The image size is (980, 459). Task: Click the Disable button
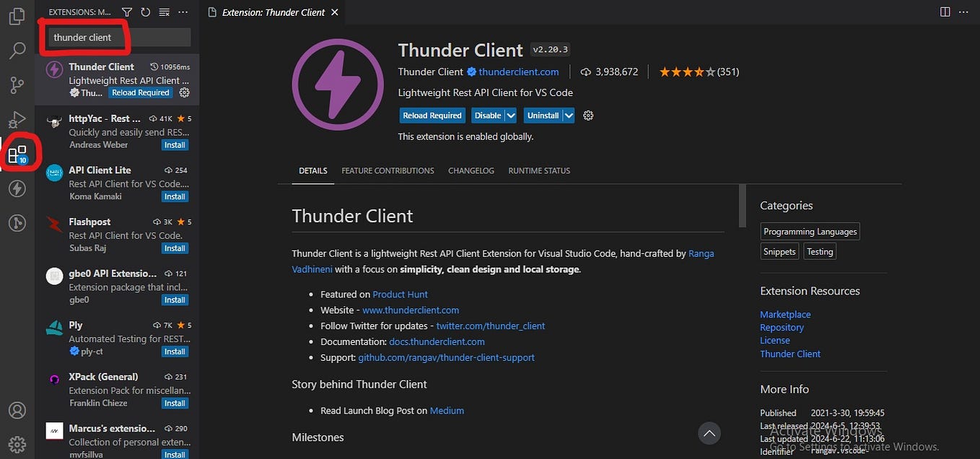(x=488, y=115)
